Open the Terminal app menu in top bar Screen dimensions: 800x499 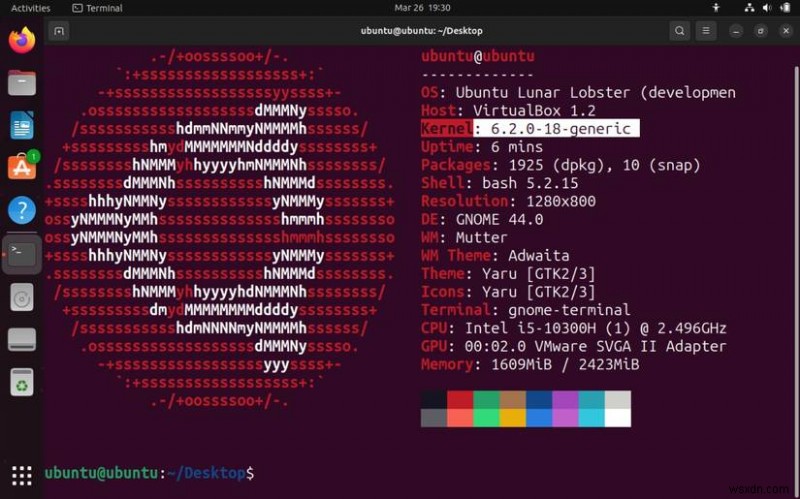point(97,8)
